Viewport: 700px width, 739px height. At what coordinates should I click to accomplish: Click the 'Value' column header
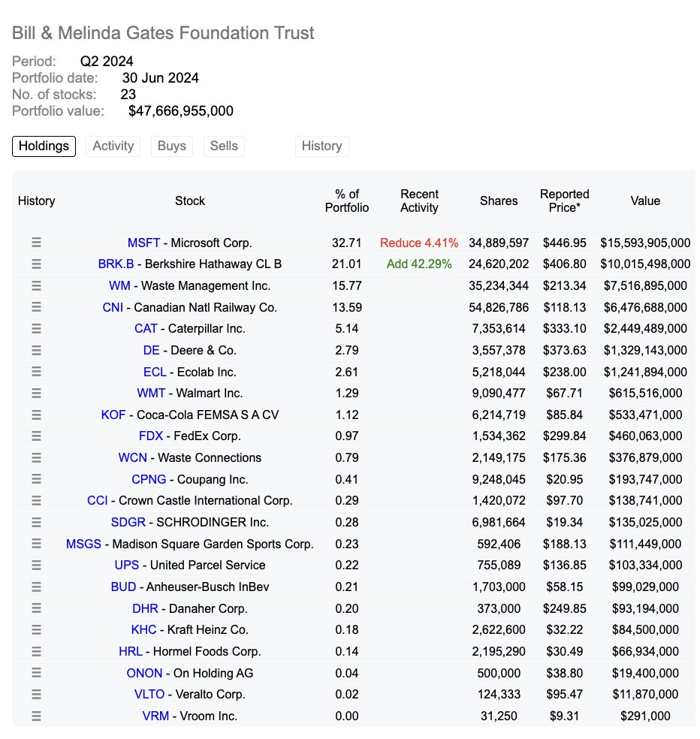point(645,201)
